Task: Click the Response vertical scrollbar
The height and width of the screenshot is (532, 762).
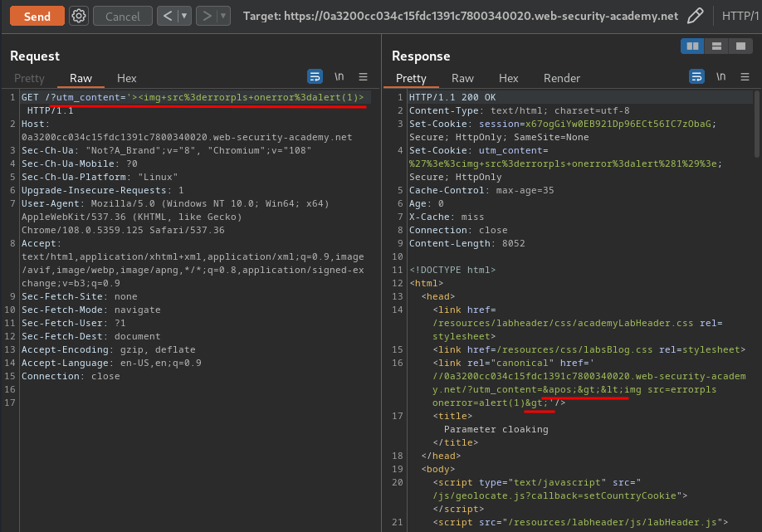Action: pos(757,124)
